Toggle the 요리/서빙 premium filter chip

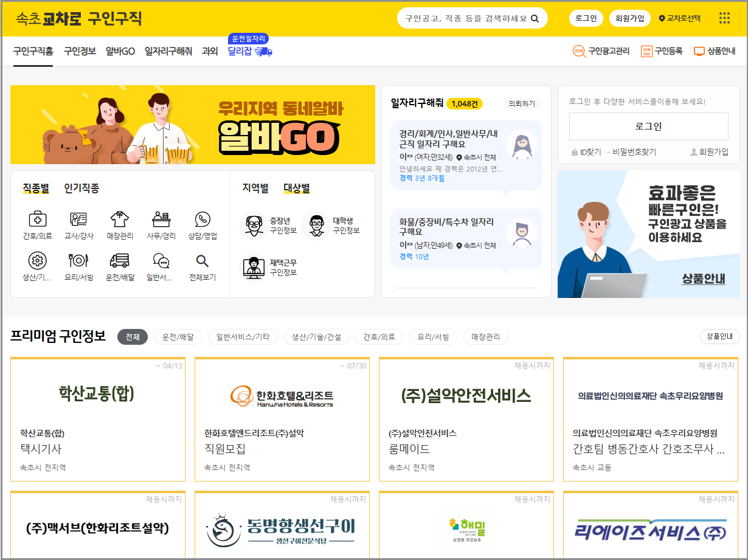coord(432,336)
